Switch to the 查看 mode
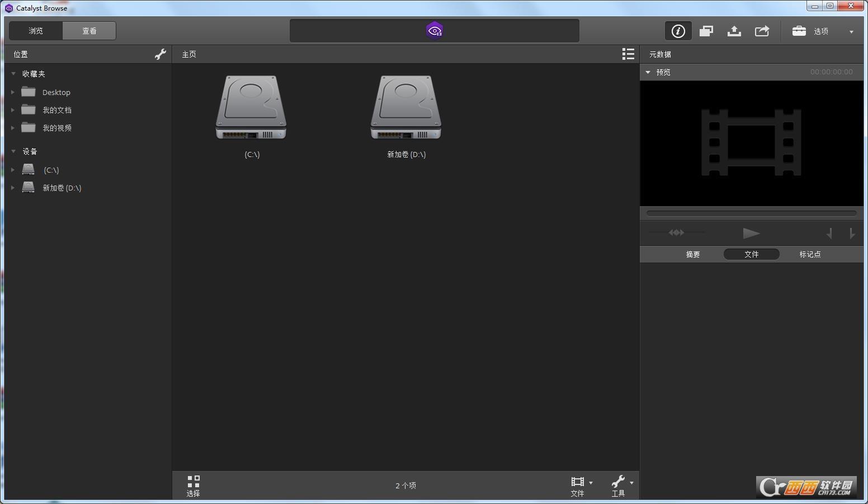Image resolution: width=868 pixels, height=504 pixels. (89, 31)
